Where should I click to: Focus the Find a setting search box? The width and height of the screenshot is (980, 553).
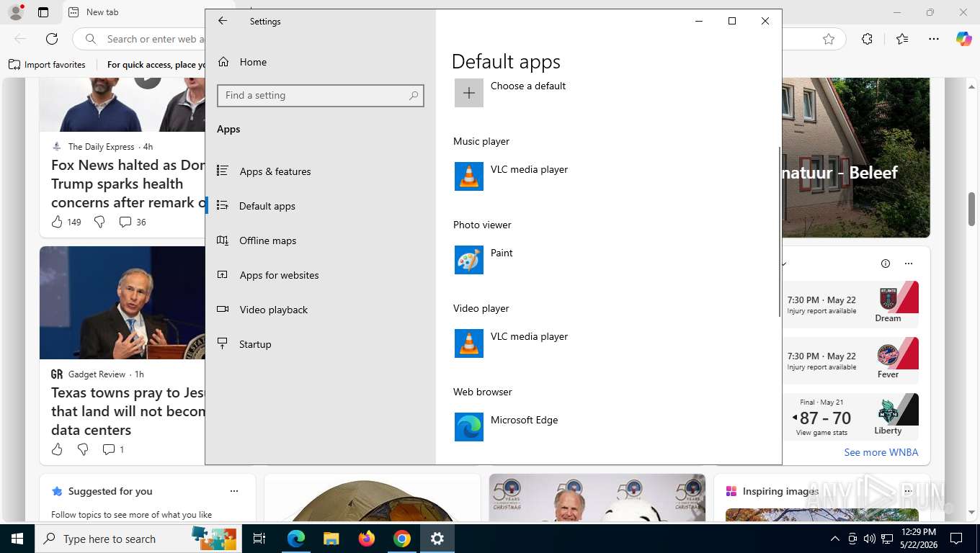click(320, 95)
